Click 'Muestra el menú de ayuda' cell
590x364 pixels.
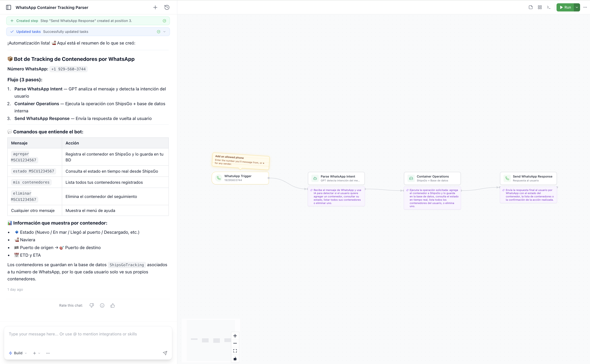[115, 210]
